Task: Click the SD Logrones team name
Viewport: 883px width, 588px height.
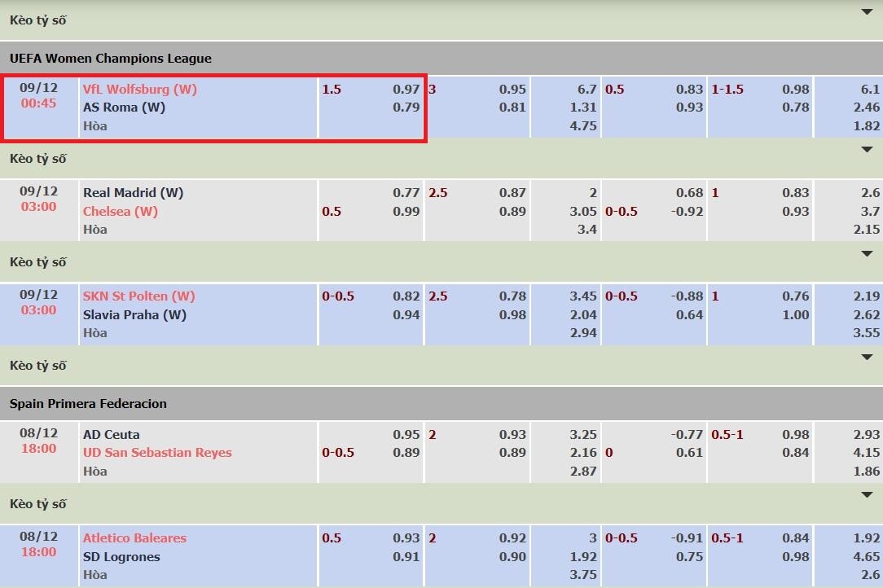Action: [x=121, y=556]
